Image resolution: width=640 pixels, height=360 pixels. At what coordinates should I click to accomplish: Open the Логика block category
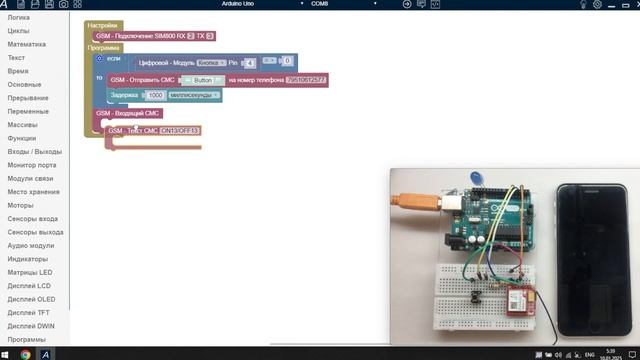pyautogui.click(x=18, y=18)
